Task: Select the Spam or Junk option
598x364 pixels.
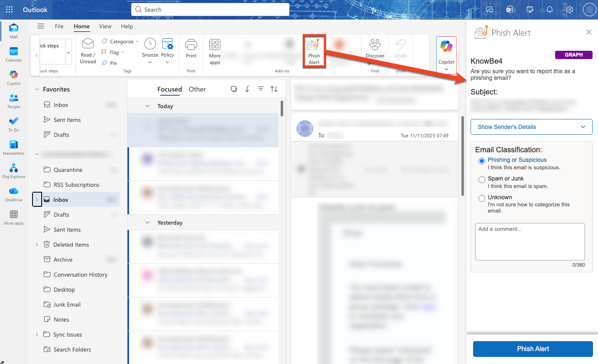Action: tap(482, 180)
